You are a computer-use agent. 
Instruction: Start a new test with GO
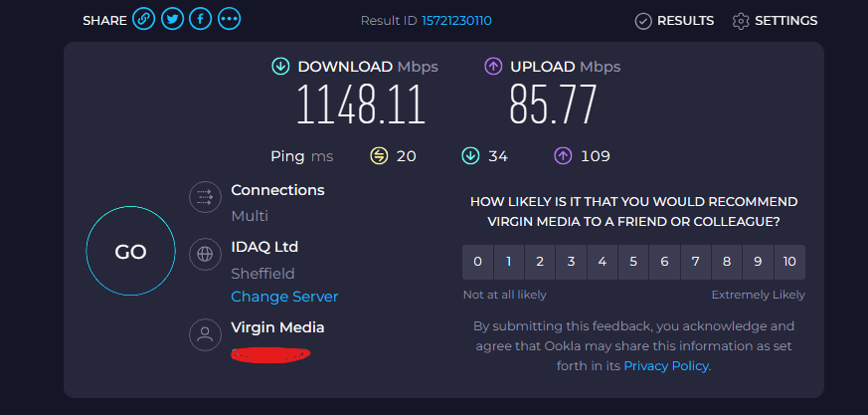(130, 251)
